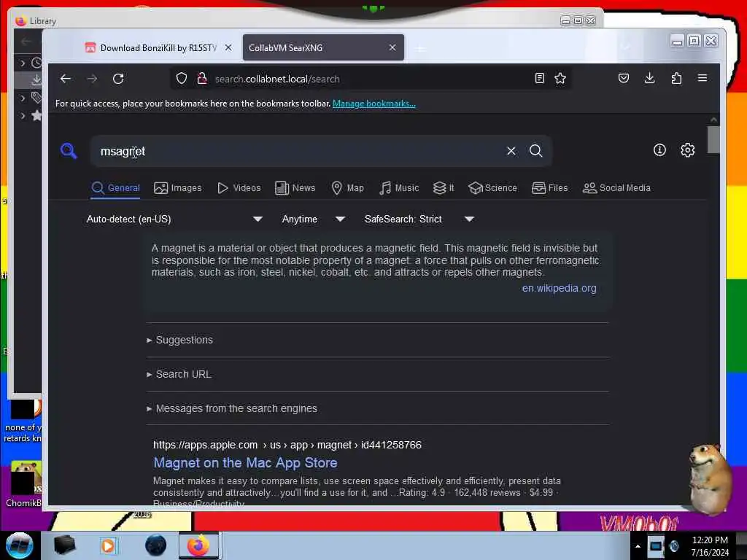The image size is (747, 560).
Task: Close the CollabVM SearXNG tab
Action: 392,47
